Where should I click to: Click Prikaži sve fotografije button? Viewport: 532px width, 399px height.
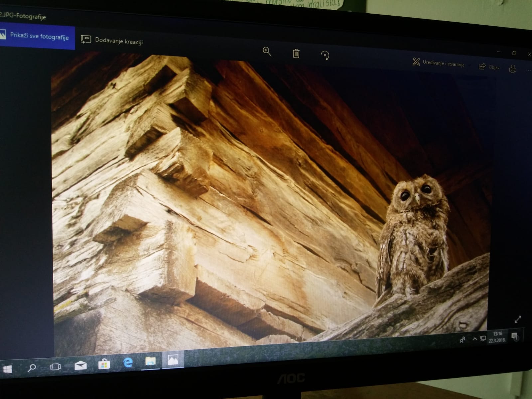coord(37,37)
